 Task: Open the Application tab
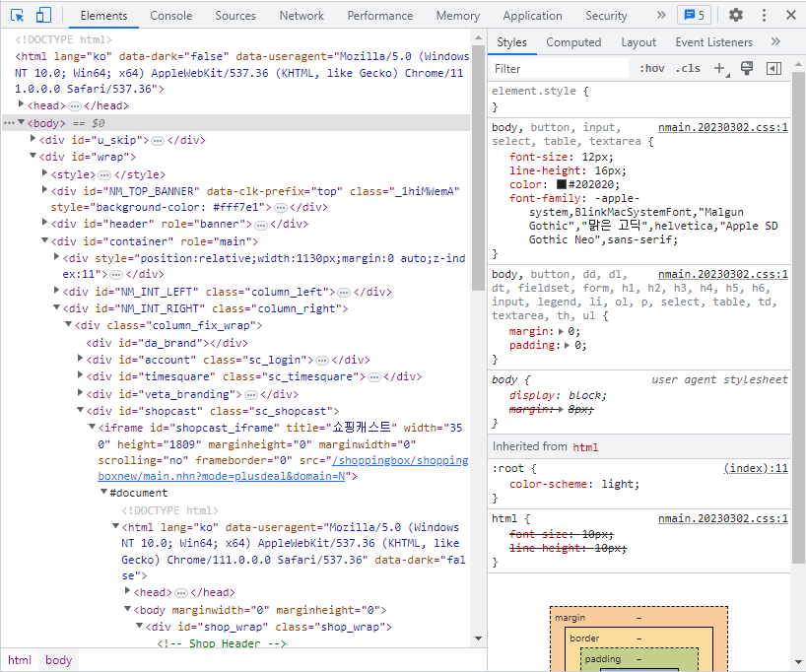pyautogui.click(x=532, y=16)
